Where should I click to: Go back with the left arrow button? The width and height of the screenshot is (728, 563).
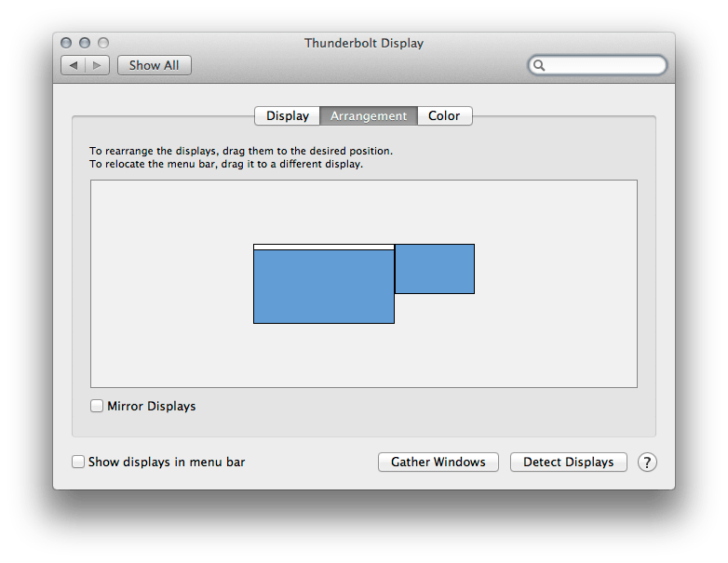pos(74,65)
